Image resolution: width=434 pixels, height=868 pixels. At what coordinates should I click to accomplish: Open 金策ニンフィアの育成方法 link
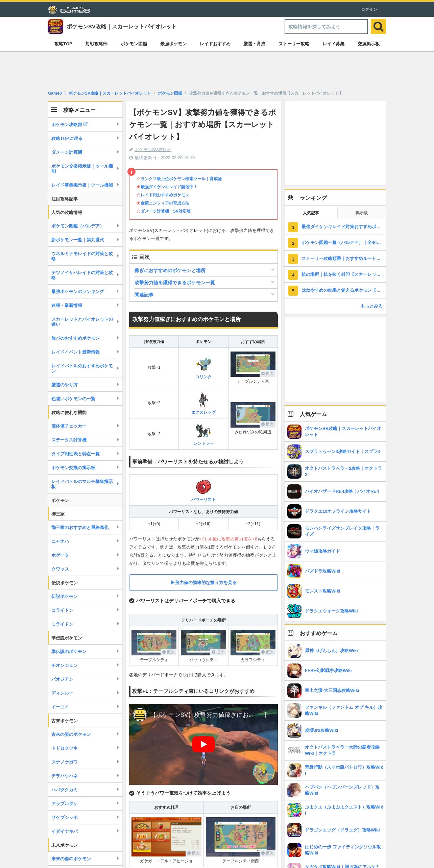coord(165,203)
